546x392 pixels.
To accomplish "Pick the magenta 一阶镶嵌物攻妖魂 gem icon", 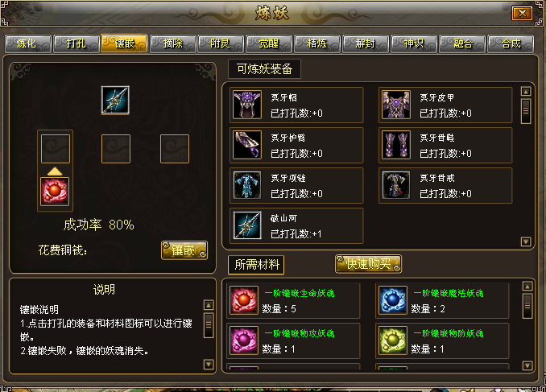I will 244,340.
